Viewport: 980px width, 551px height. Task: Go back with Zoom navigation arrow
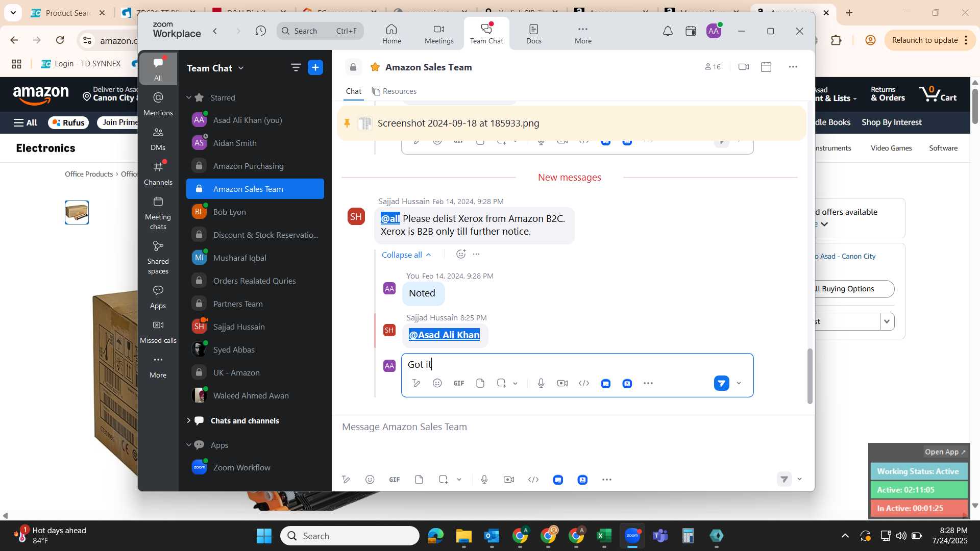click(x=215, y=31)
